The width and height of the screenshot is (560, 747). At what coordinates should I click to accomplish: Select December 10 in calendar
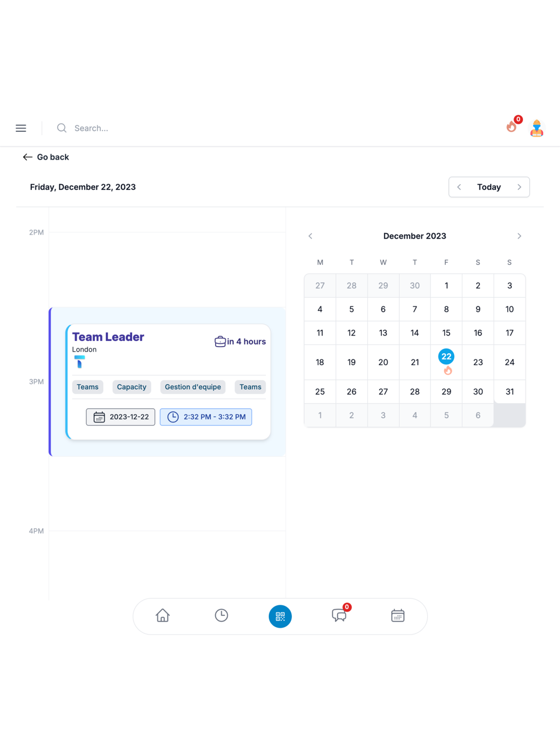510,309
